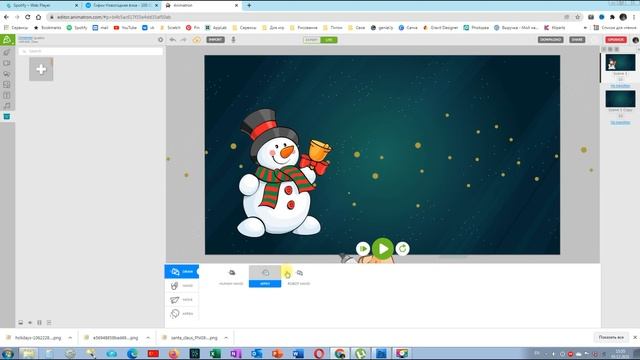The height and width of the screenshot is (360, 640).
Task: Select the middle highlighted hand option
Action: 265,276
